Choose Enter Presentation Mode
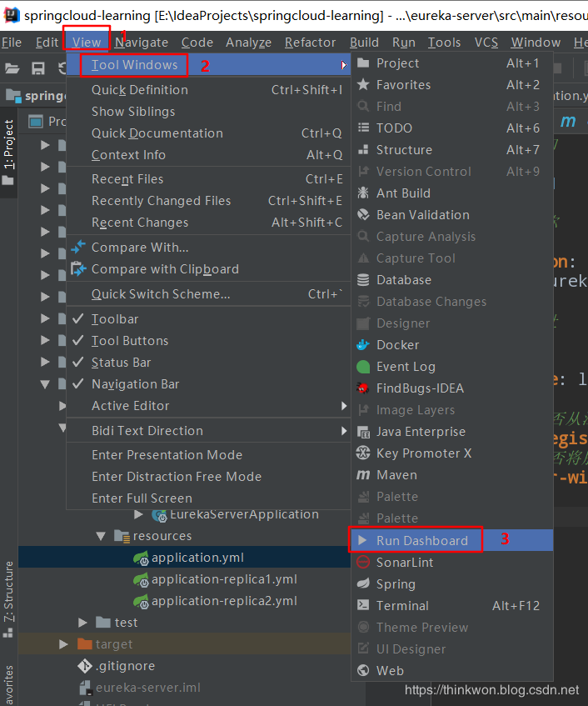The width and height of the screenshot is (588, 706). click(167, 455)
